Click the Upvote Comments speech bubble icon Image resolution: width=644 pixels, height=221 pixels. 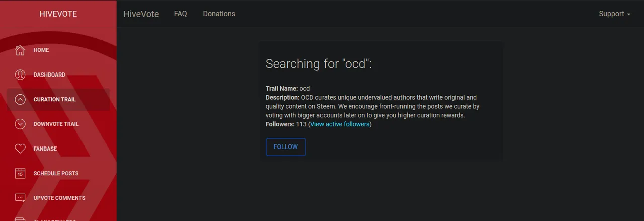pos(20,198)
